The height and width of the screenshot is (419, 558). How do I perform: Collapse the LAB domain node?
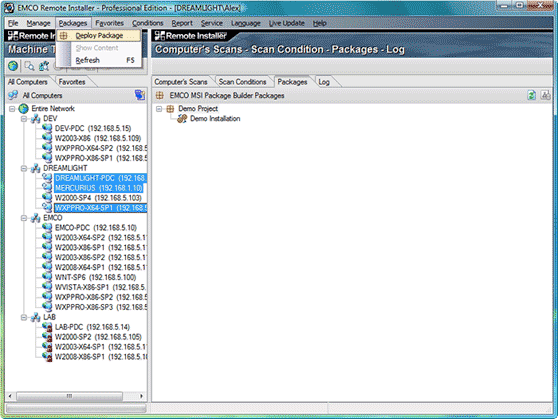point(24,317)
